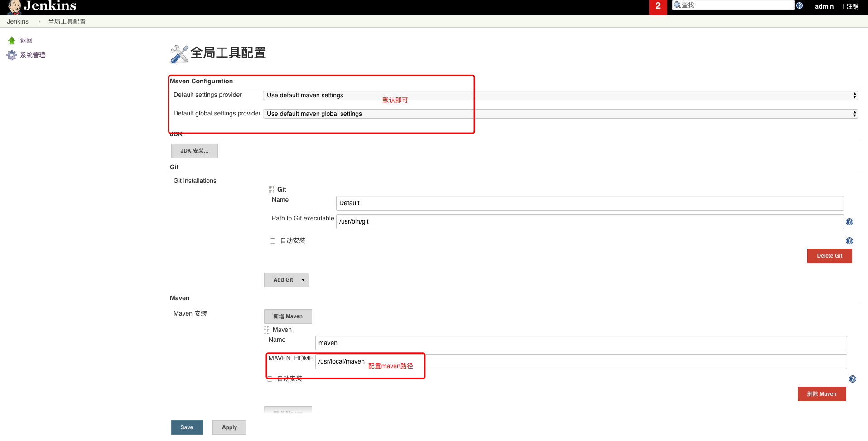This screenshot has width=868, height=441.
Task: Click the Git installation drag handle
Action: pos(271,189)
